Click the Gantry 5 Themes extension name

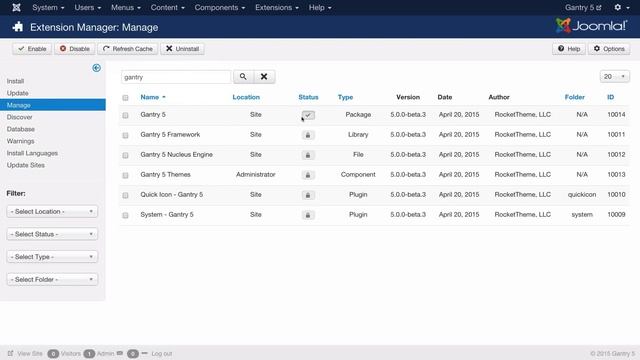point(165,175)
